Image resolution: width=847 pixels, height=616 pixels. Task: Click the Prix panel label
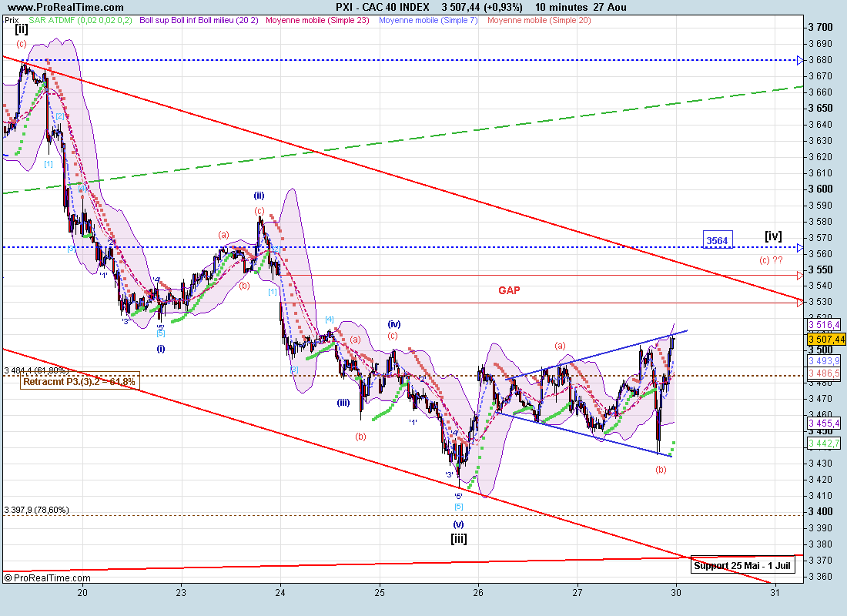(11, 19)
